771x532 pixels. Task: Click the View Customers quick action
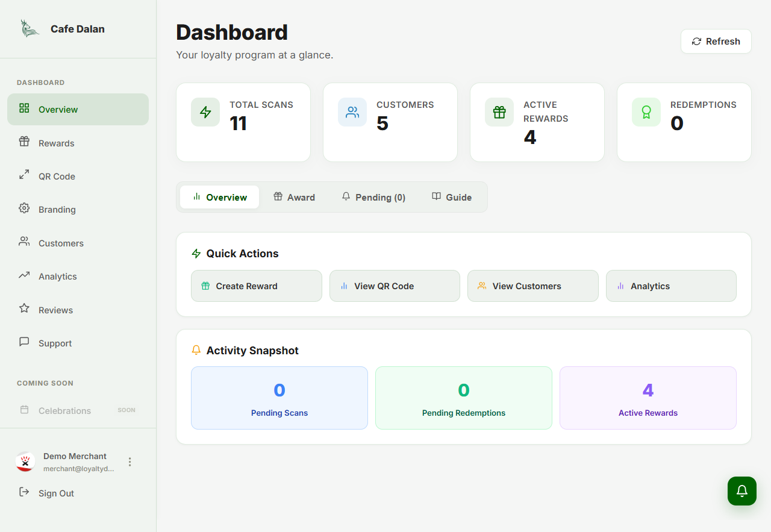[x=533, y=286]
